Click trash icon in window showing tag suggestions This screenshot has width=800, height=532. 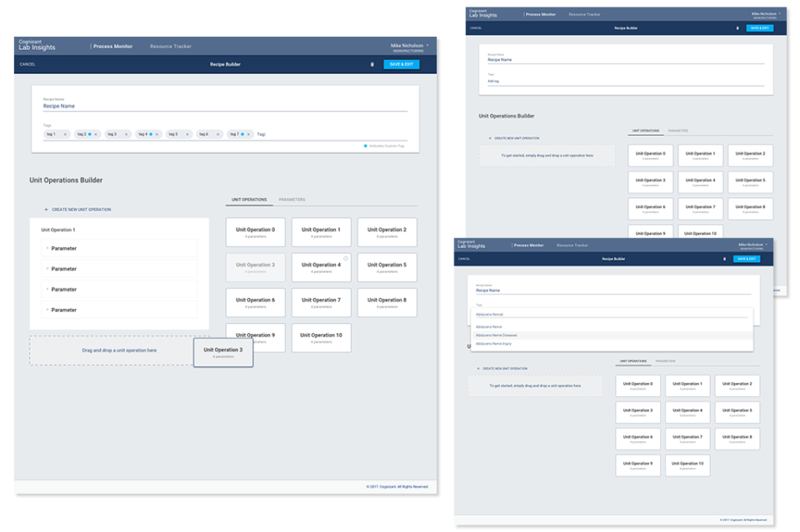(724, 259)
